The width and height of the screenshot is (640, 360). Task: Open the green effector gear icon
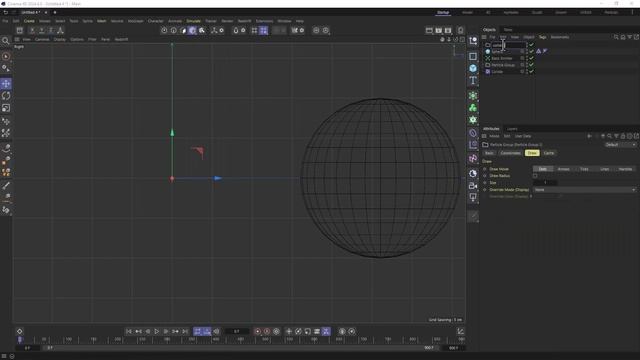click(x=473, y=120)
